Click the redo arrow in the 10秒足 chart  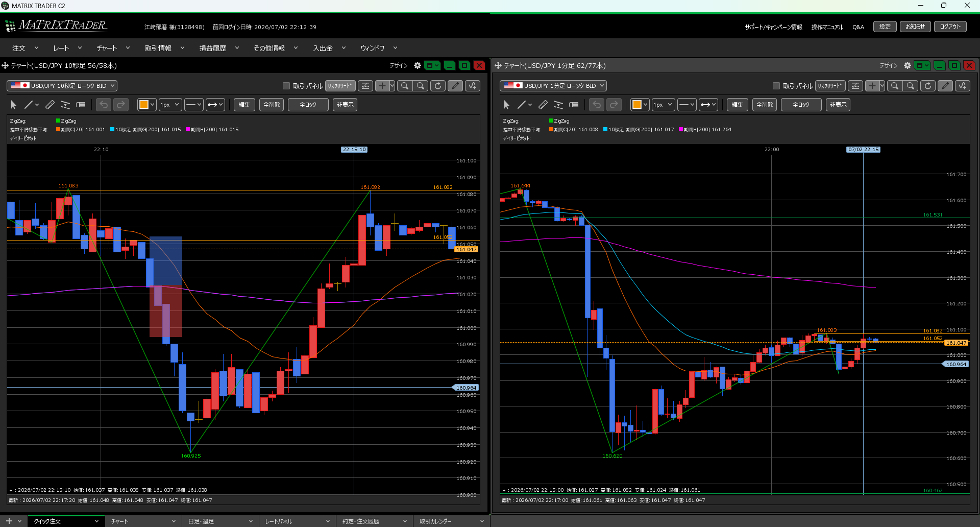pos(121,105)
